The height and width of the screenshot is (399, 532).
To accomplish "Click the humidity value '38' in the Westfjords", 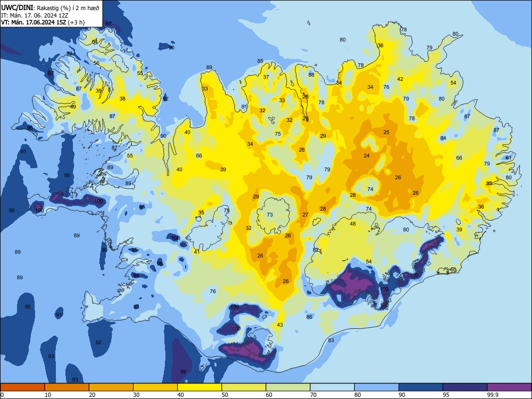I will click(x=122, y=99).
